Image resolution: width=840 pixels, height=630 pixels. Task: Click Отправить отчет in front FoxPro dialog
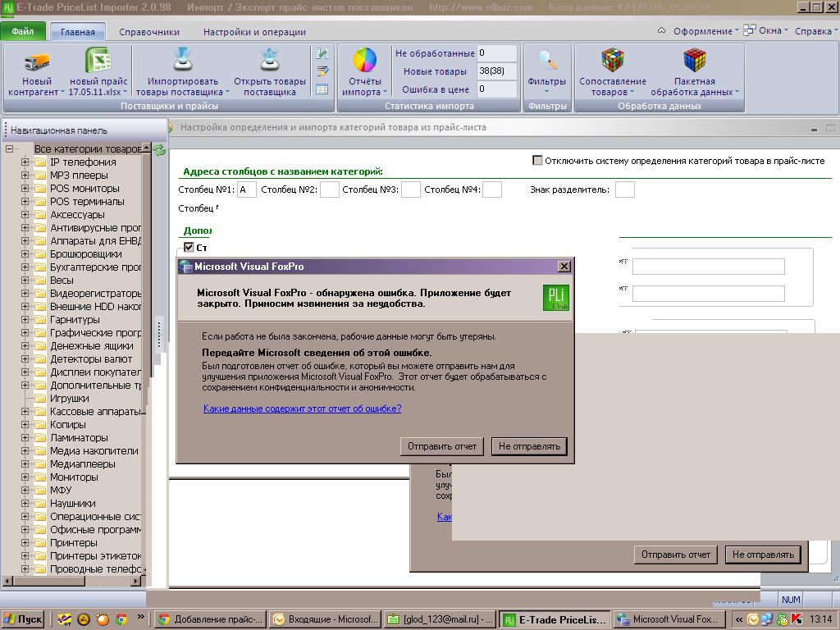point(442,446)
